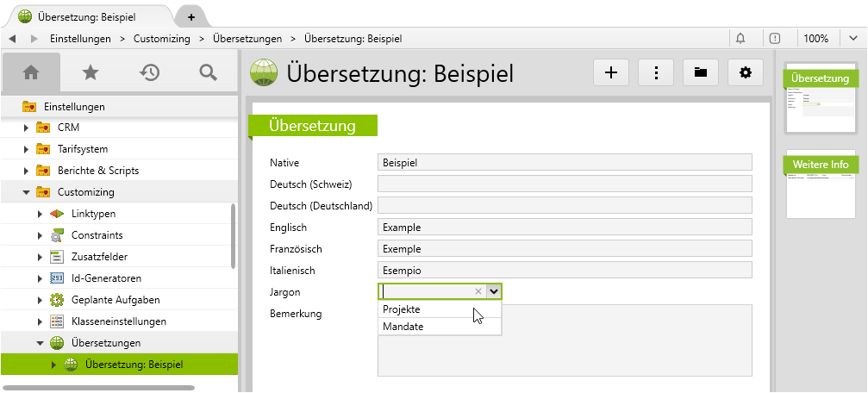Open the three-dot more actions menu
This screenshot has width=868, height=393.
coord(656,73)
